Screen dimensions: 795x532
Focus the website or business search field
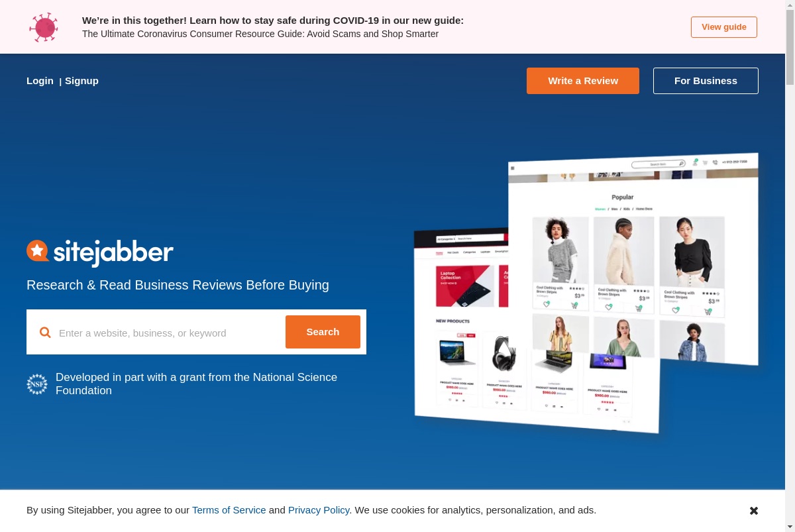click(x=169, y=333)
